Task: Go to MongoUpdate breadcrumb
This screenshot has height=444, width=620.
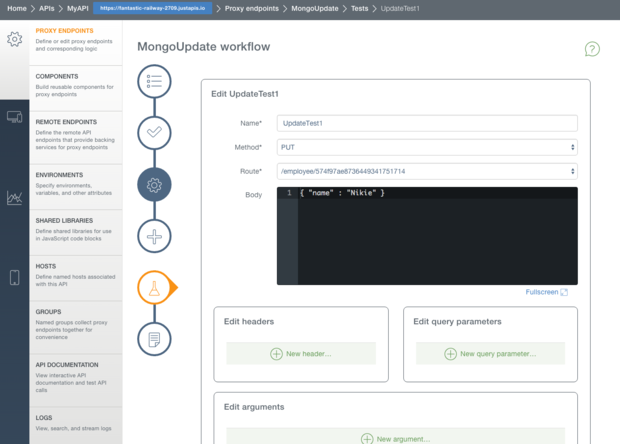Action: [x=315, y=8]
